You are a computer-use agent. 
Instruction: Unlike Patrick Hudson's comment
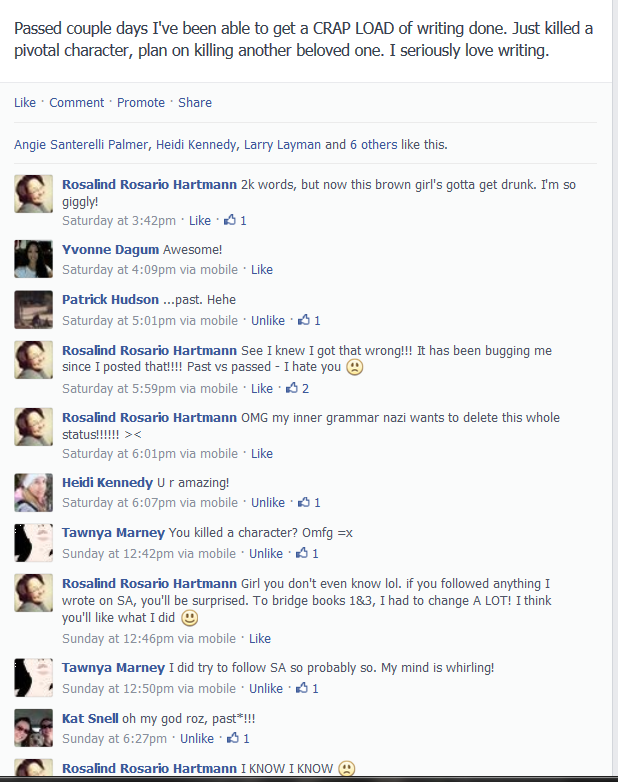pos(268,320)
